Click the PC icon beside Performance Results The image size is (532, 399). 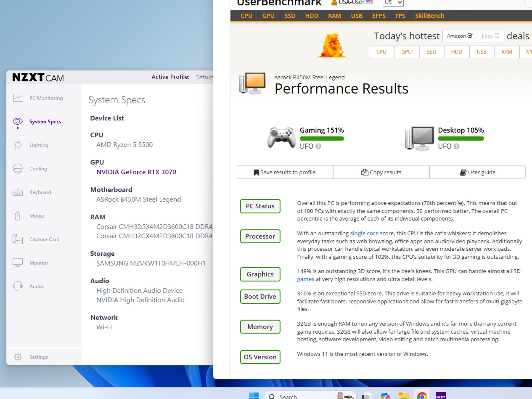pyautogui.click(x=252, y=83)
